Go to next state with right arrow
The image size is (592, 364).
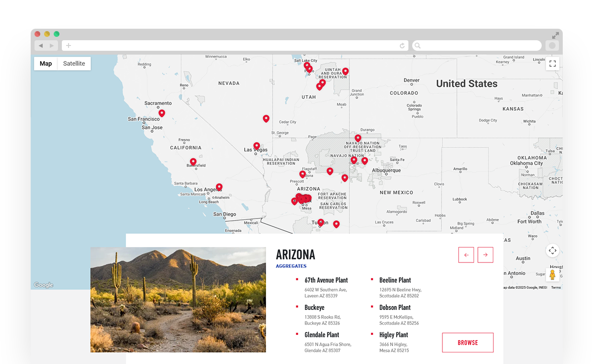(485, 255)
